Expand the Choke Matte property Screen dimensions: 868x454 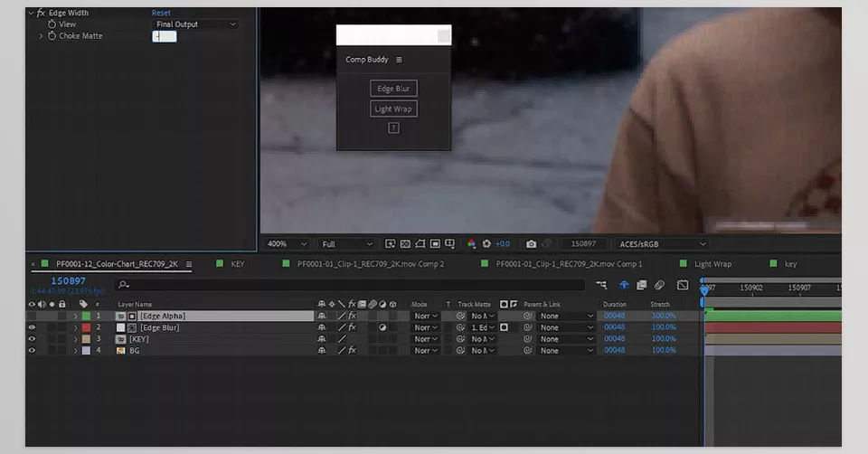point(41,36)
